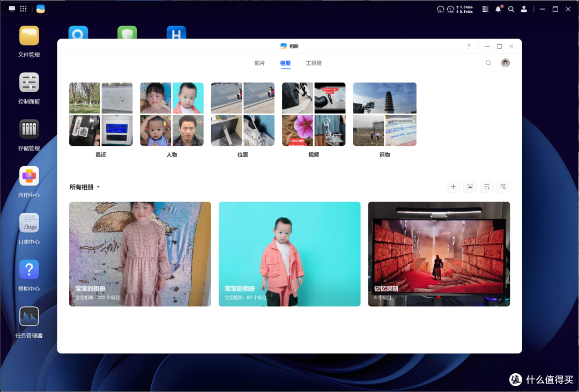
Task: Minimize the 相册 window
Action: click(487, 46)
